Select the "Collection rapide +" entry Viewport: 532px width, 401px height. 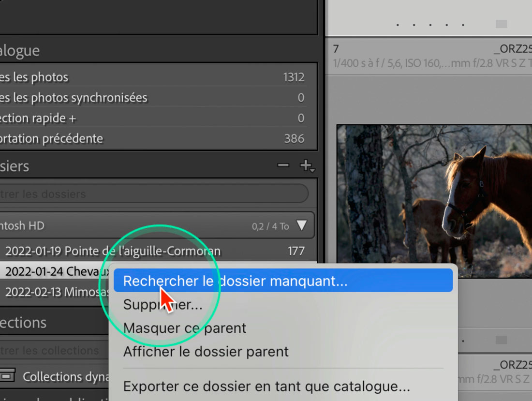click(x=39, y=118)
